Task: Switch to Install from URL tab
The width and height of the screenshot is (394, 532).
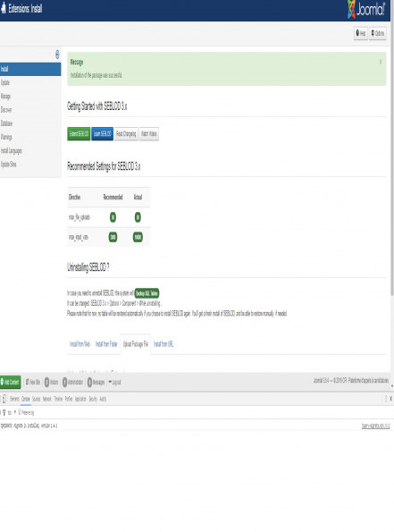Action: tap(163, 344)
